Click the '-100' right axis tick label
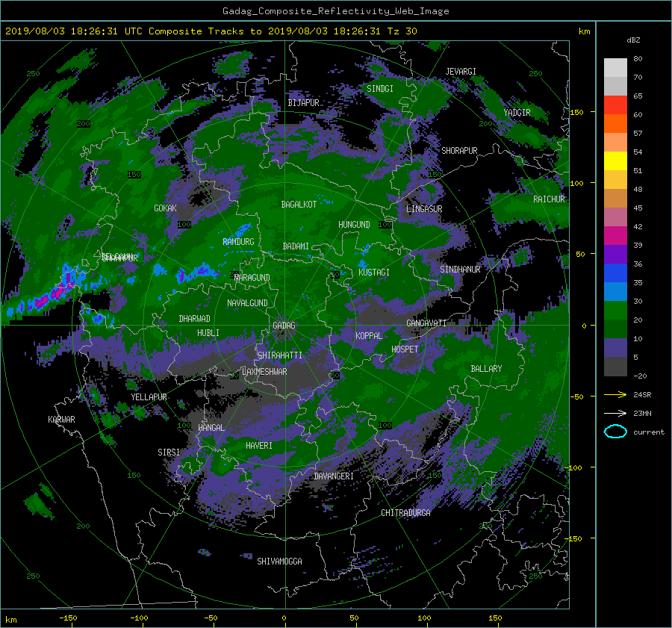The width and height of the screenshot is (672, 628). [x=574, y=467]
